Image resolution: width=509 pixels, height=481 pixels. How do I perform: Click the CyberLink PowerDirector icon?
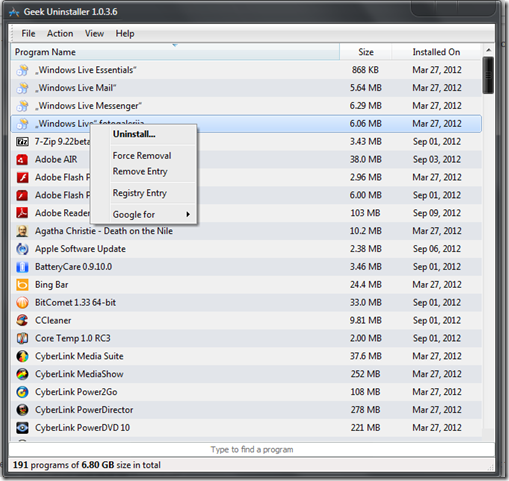(22, 410)
